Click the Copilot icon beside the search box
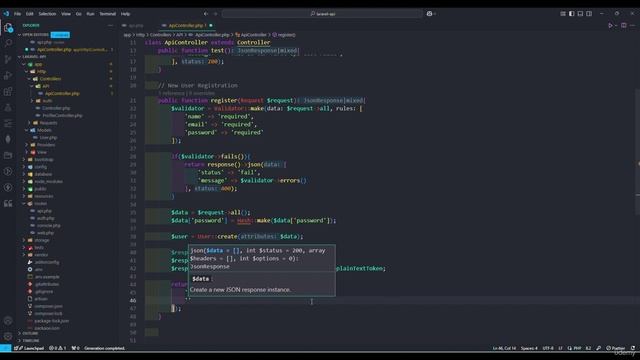 coord(429,13)
